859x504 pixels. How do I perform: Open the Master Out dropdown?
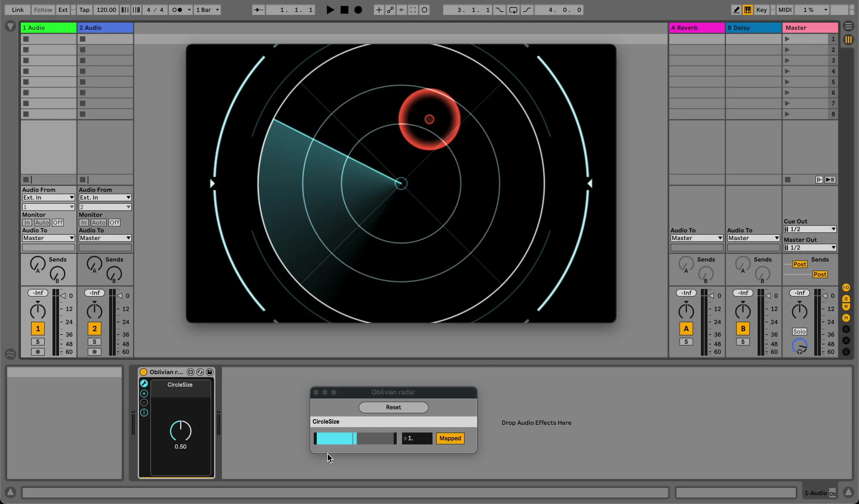pyautogui.click(x=810, y=248)
